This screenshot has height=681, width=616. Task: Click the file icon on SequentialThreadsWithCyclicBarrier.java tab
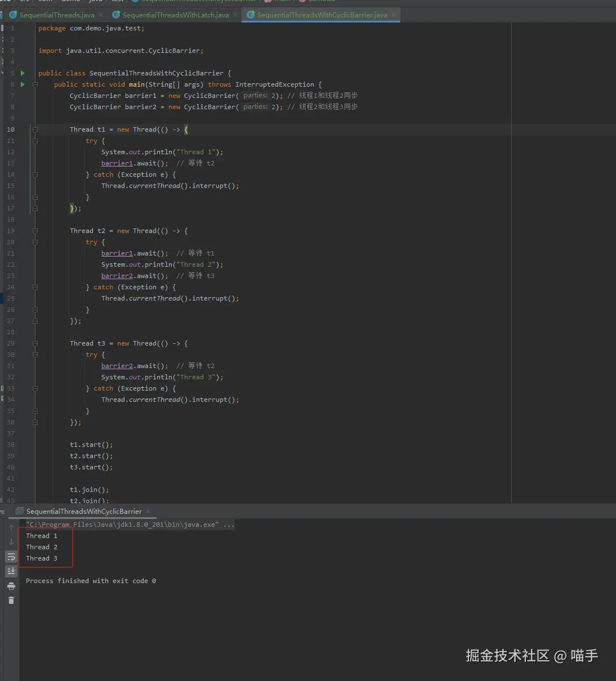pyautogui.click(x=251, y=15)
